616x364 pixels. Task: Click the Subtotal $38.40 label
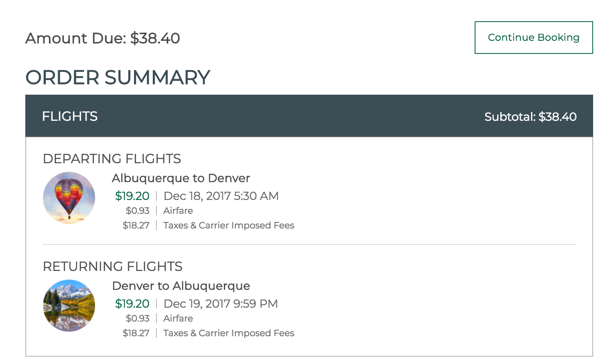point(530,116)
